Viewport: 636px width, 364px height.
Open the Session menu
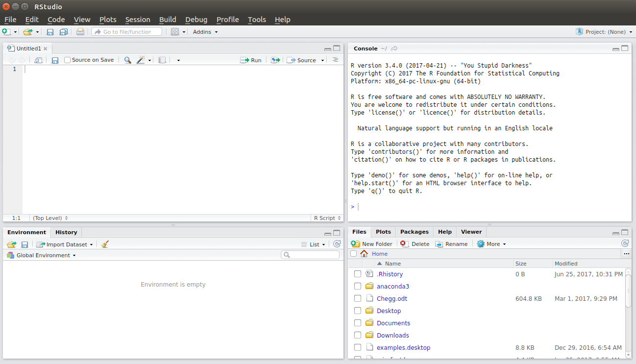click(x=138, y=20)
